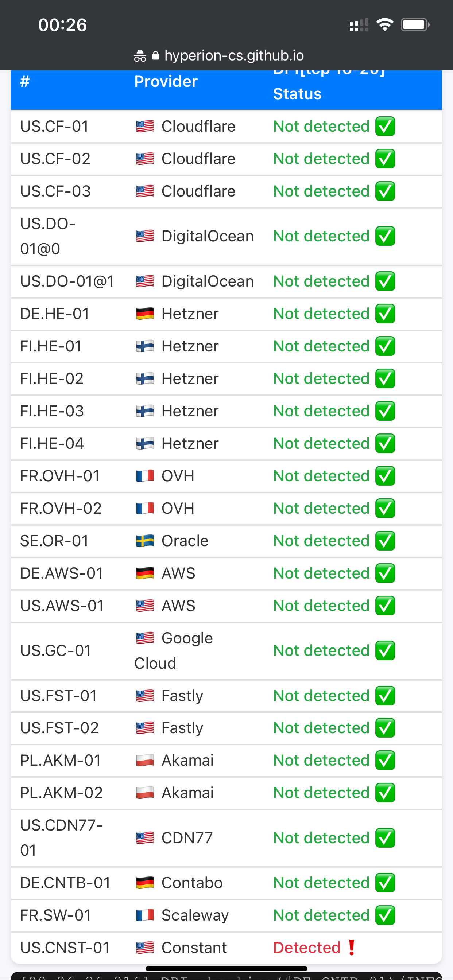Tap the US.GC-01 row identifier
This screenshot has height=980, width=453.
tap(55, 651)
